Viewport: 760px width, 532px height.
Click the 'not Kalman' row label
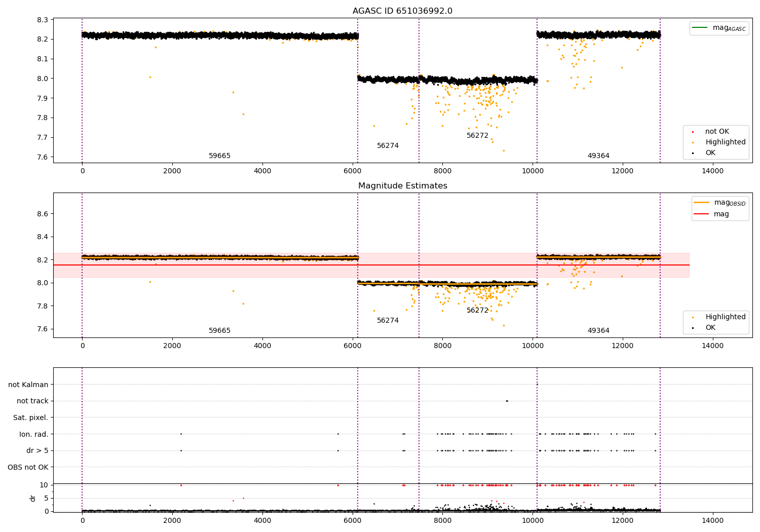pos(28,385)
